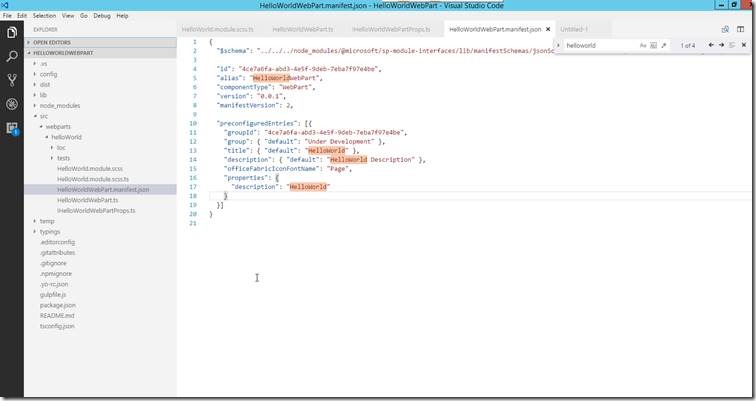Toggle Match Case in find widget
Viewport: 756px width, 401px height.
coord(643,45)
